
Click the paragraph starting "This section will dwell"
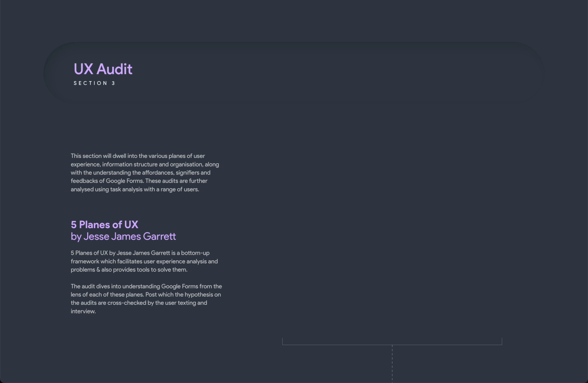click(x=145, y=173)
